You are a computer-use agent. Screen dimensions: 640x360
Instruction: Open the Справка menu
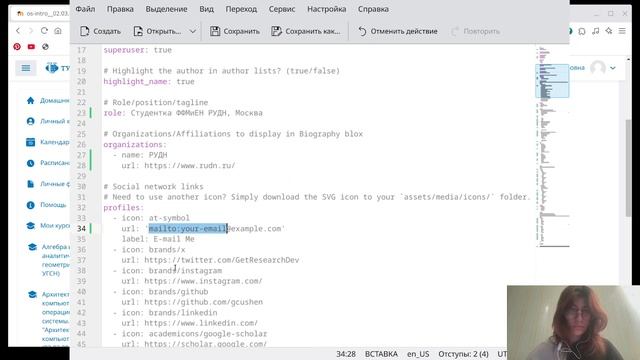pos(373,9)
